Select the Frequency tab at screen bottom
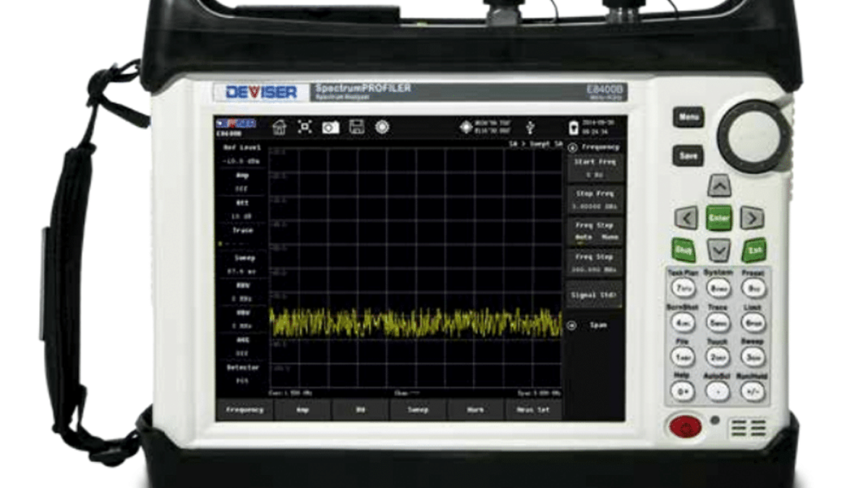Image resolution: width=868 pixels, height=488 pixels. (244, 409)
